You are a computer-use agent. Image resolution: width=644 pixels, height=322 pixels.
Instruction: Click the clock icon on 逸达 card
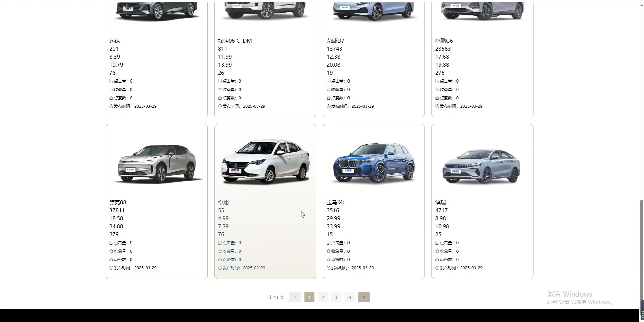point(111,106)
